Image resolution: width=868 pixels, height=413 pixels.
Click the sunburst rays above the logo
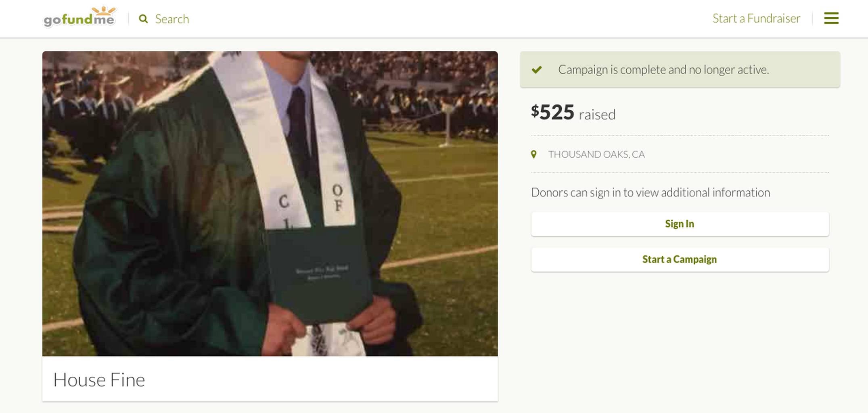104,10
